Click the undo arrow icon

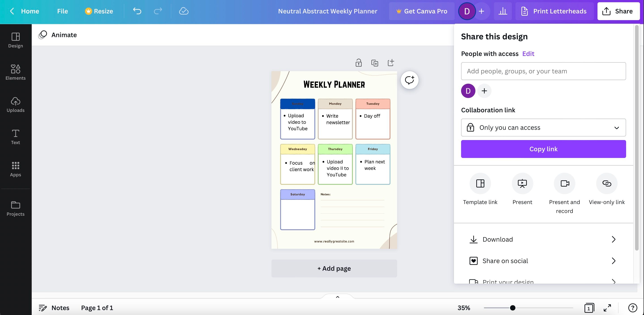(x=137, y=11)
